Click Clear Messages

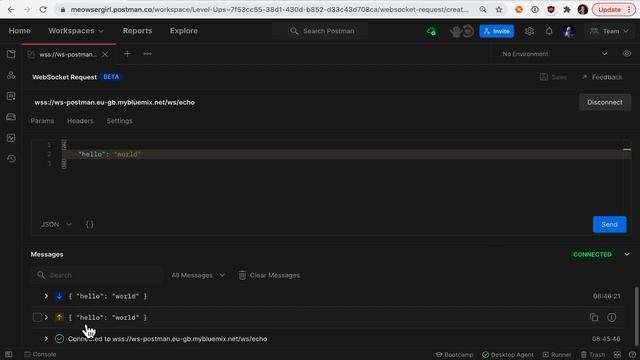pyautogui.click(x=269, y=275)
